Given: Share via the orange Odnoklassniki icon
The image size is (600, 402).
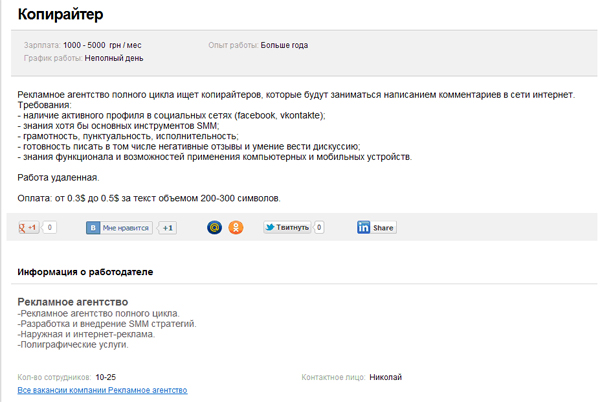Looking at the screenshot, I should click(236, 228).
